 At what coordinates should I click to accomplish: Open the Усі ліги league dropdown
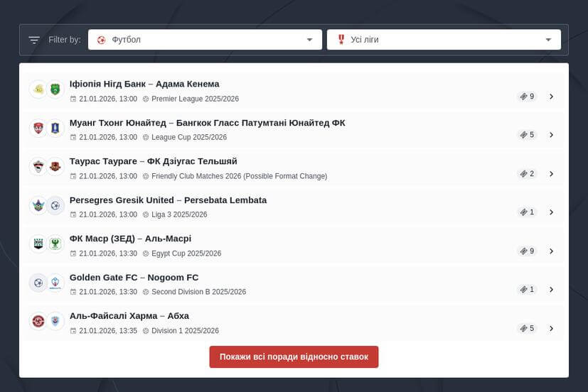444,40
